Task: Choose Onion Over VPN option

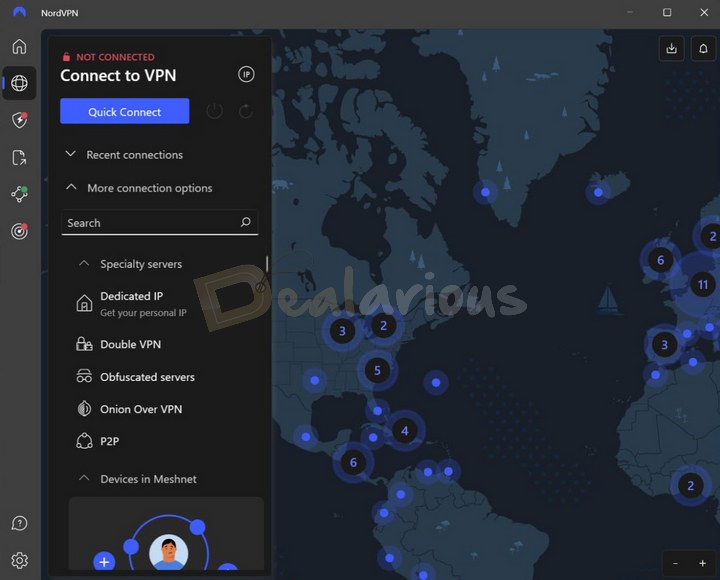Action: tap(140, 409)
